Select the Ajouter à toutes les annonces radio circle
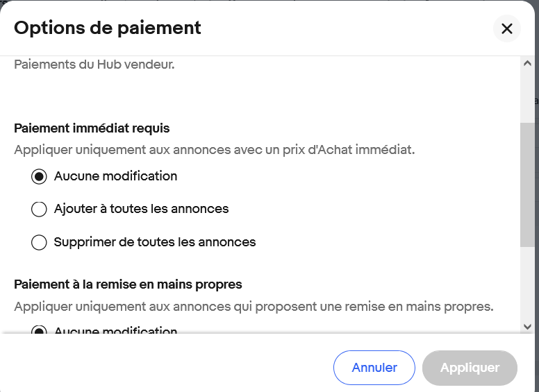539x392 pixels. pos(39,209)
